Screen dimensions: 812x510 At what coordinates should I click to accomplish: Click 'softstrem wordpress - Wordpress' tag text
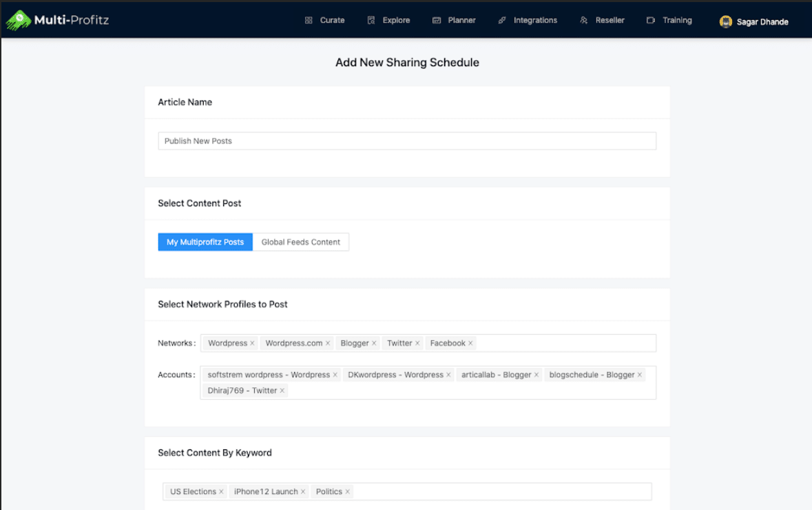tap(269, 375)
